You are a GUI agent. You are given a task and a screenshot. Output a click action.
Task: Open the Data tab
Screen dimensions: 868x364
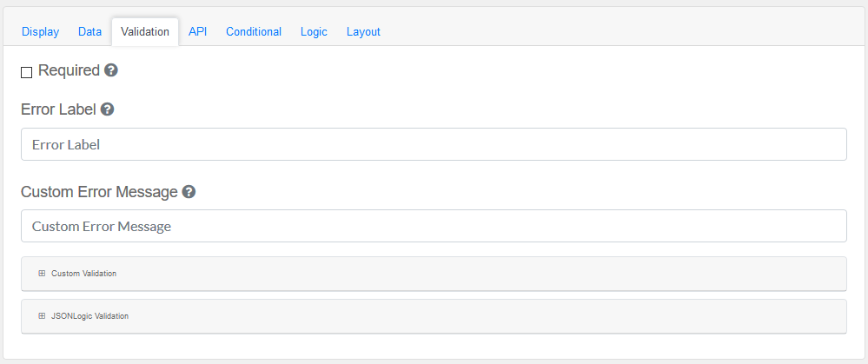click(89, 32)
